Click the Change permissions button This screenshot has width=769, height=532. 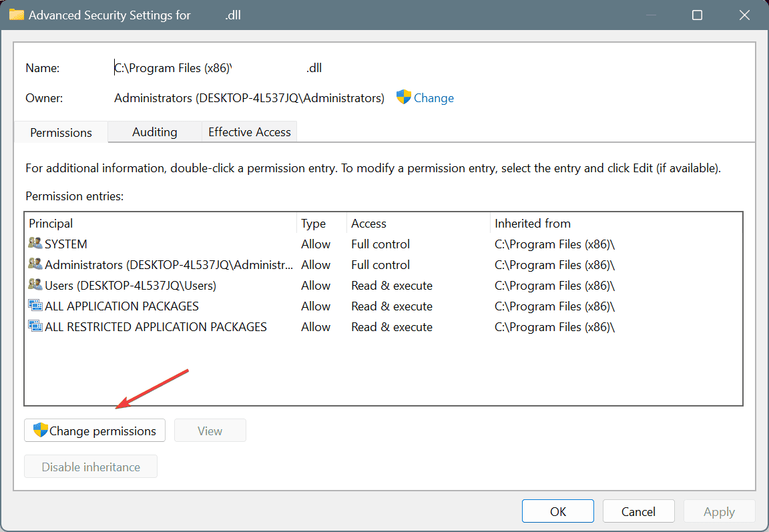(95, 431)
